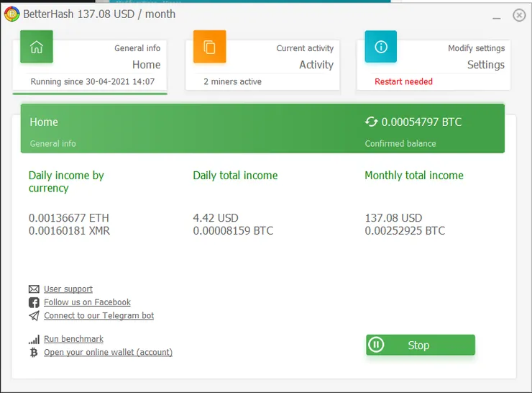Open Follow us on Facebook link
The height and width of the screenshot is (393, 532).
(x=87, y=302)
